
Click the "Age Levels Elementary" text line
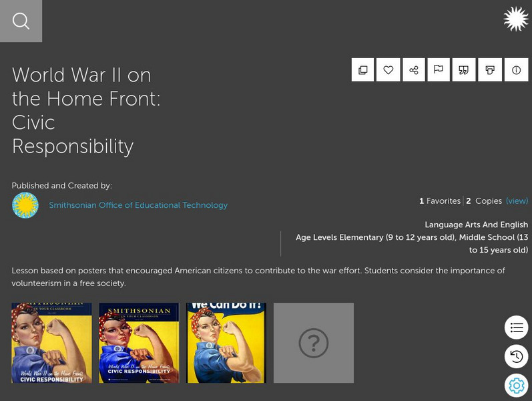point(412,244)
